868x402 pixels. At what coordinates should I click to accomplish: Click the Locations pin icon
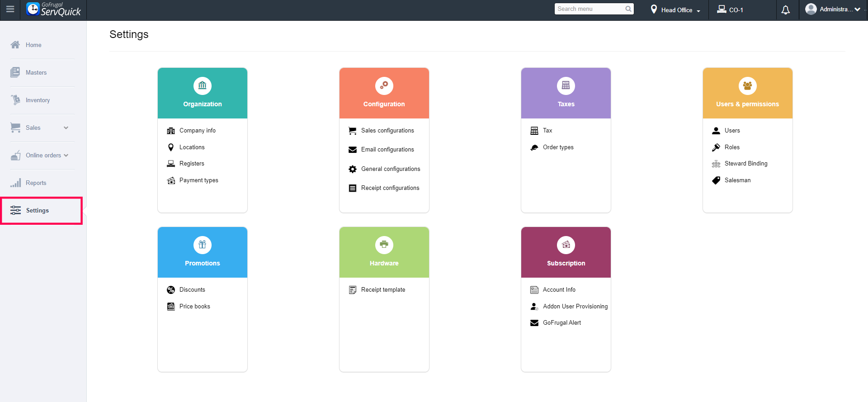[171, 147]
